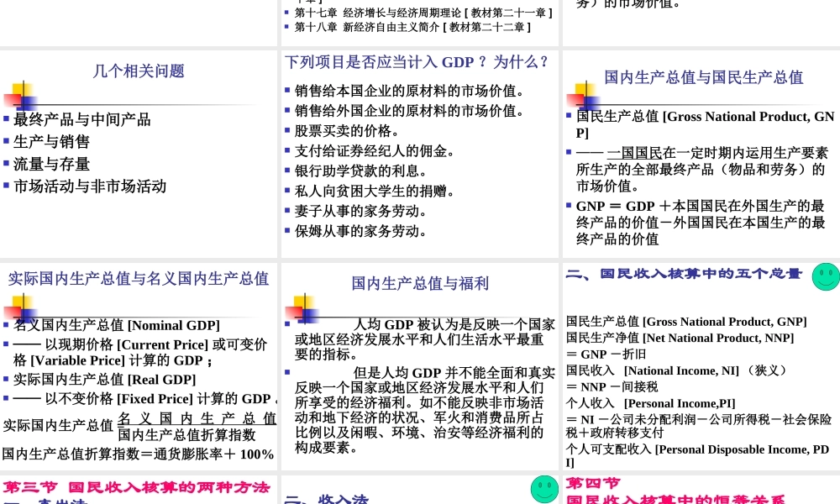
Task: Click the star graphic on 国内生产总值与国民生产总值 slide
Action: click(583, 97)
